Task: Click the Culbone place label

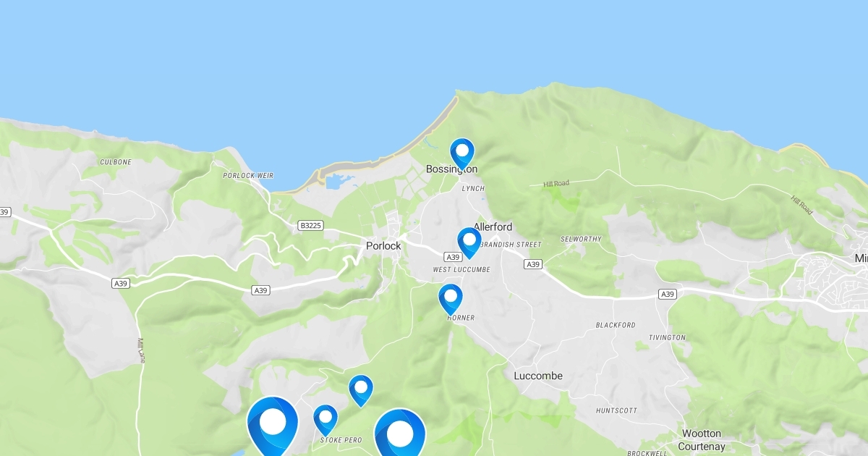Action: [x=116, y=162]
